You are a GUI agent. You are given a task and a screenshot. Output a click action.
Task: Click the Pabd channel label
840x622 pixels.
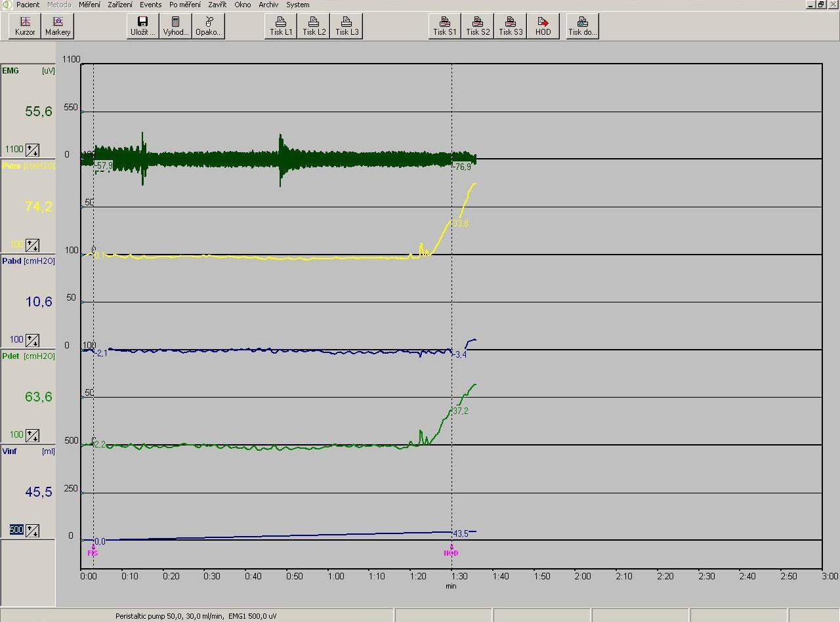[x=11, y=261]
